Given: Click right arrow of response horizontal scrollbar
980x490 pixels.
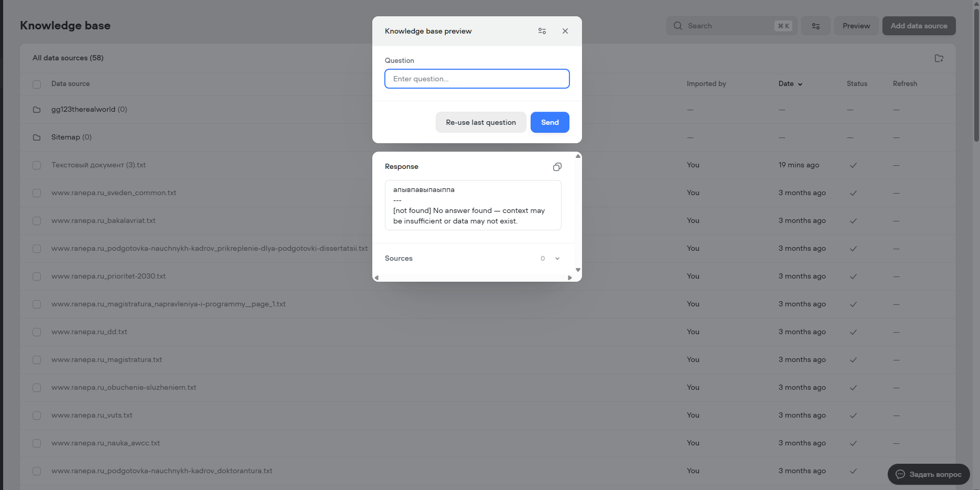Looking at the screenshot, I should pos(570,278).
